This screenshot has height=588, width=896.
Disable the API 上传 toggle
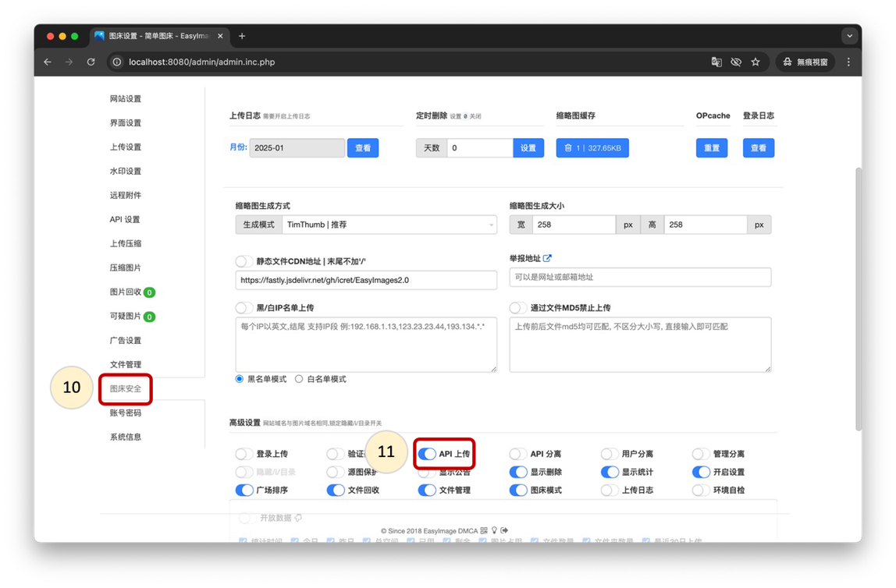point(427,454)
